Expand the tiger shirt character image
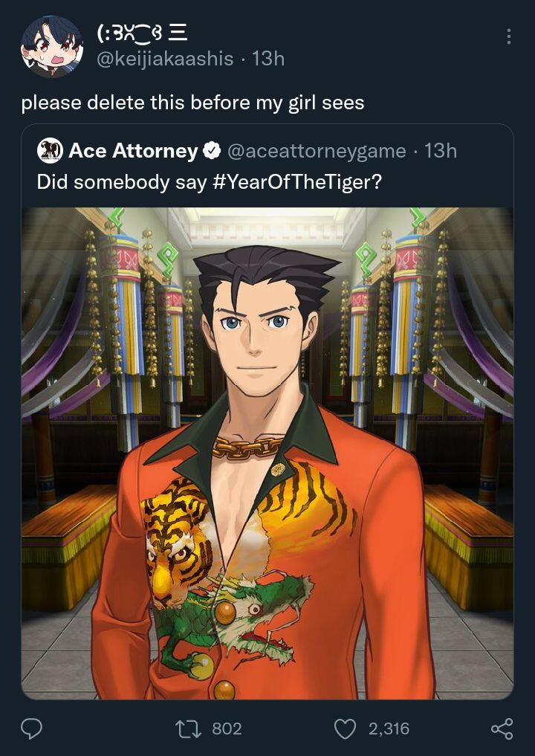This screenshot has height=756, width=535. click(x=267, y=453)
